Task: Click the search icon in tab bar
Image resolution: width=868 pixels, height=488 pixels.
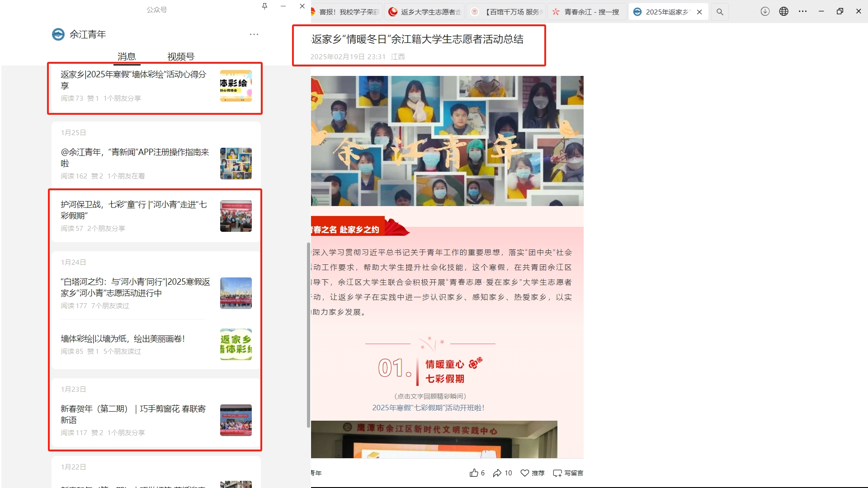Action: (x=720, y=12)
